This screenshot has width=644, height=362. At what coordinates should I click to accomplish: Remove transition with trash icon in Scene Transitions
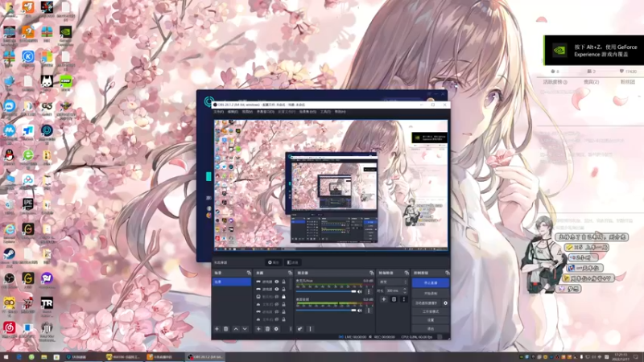tap(394, 299)
